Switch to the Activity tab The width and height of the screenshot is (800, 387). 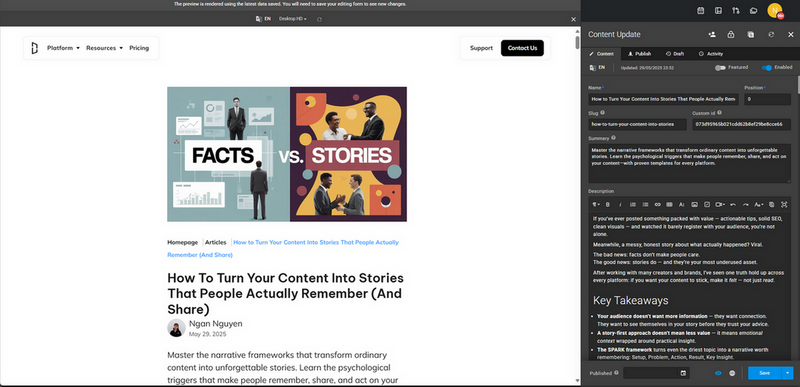711,54
